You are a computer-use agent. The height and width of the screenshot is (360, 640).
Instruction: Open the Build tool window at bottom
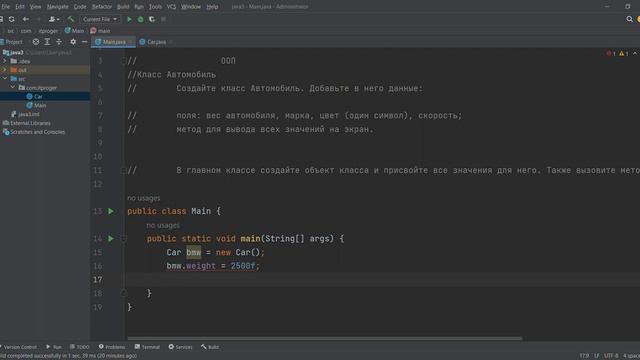tap(210, 347)
